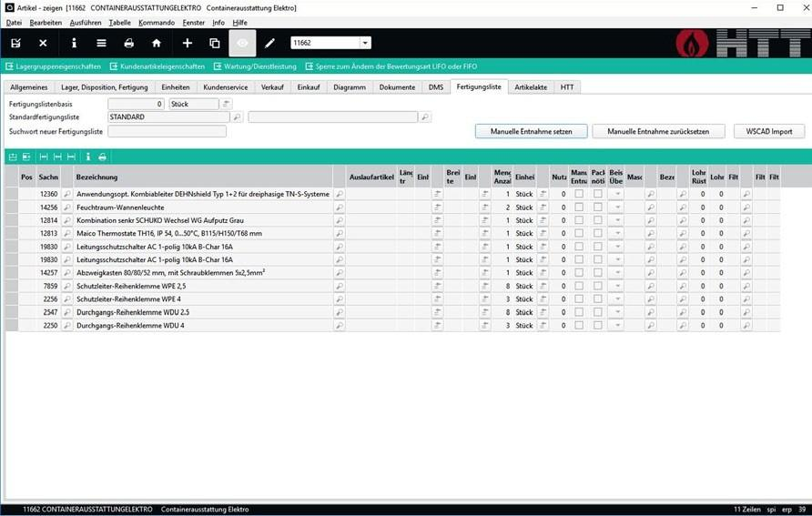This screenshot has width=812, height=516.
Task: Open Beistellung dropdown for row 12814
Action: tap(617, 220)
